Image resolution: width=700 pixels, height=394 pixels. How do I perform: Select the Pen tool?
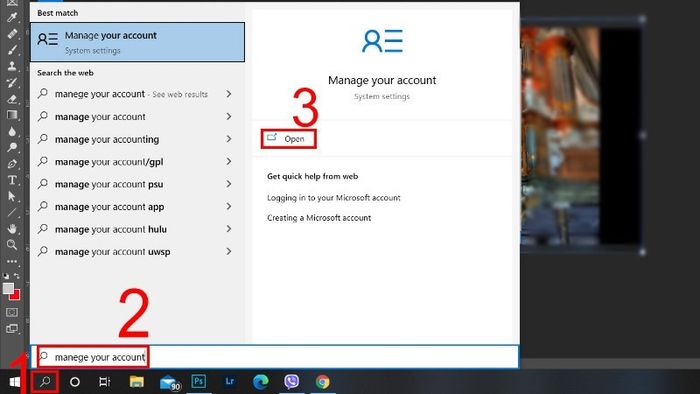click(x=12, y=164)
